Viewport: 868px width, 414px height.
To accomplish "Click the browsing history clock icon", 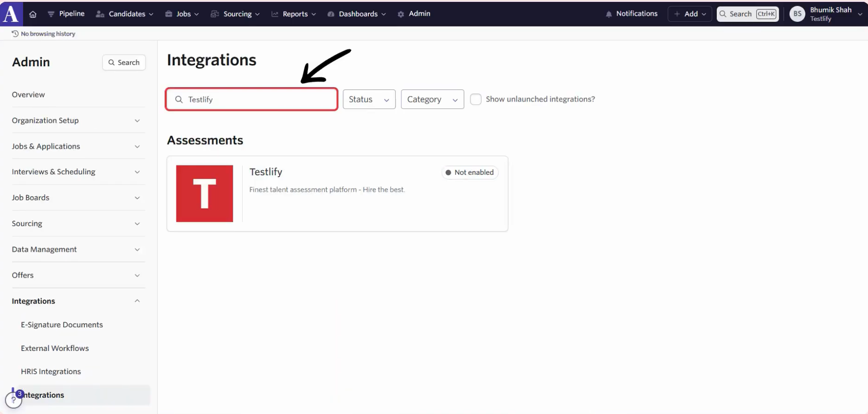I will 15,34.
